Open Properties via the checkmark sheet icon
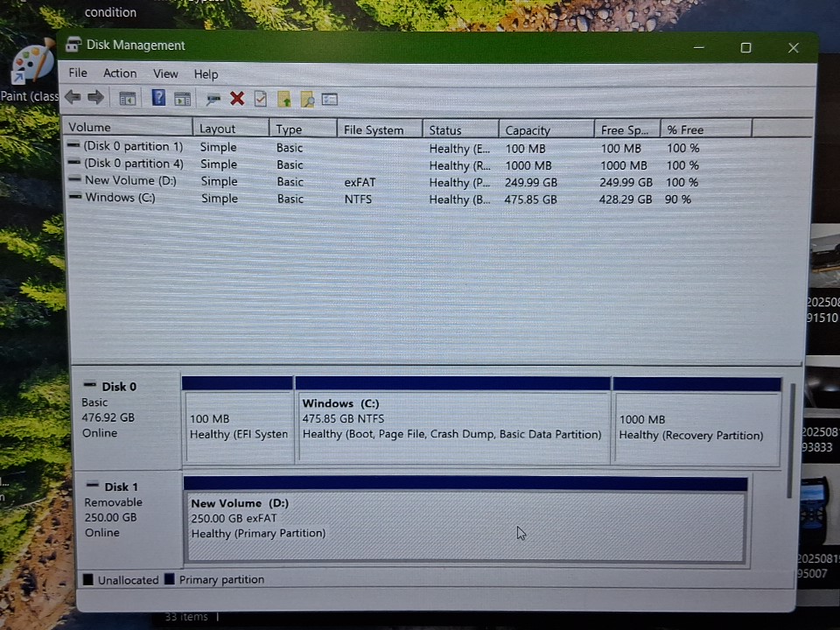This screenshot has width=840, height=630. 261,99
